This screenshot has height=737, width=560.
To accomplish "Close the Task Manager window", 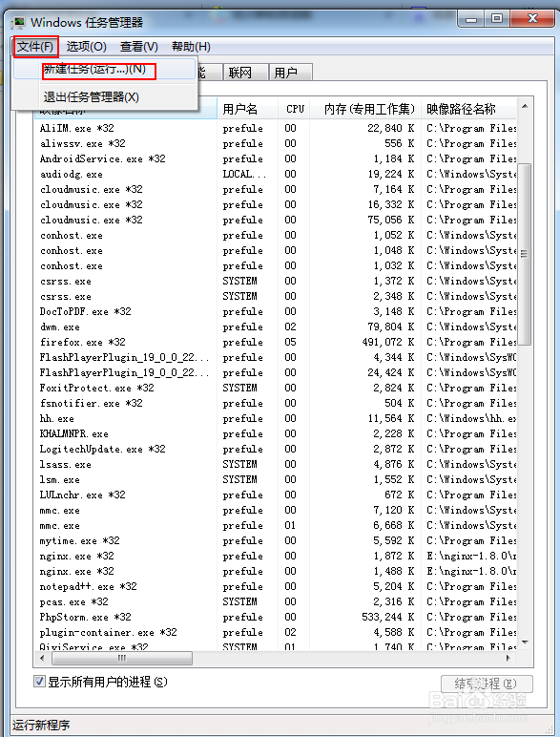I will tap(532, 19).
